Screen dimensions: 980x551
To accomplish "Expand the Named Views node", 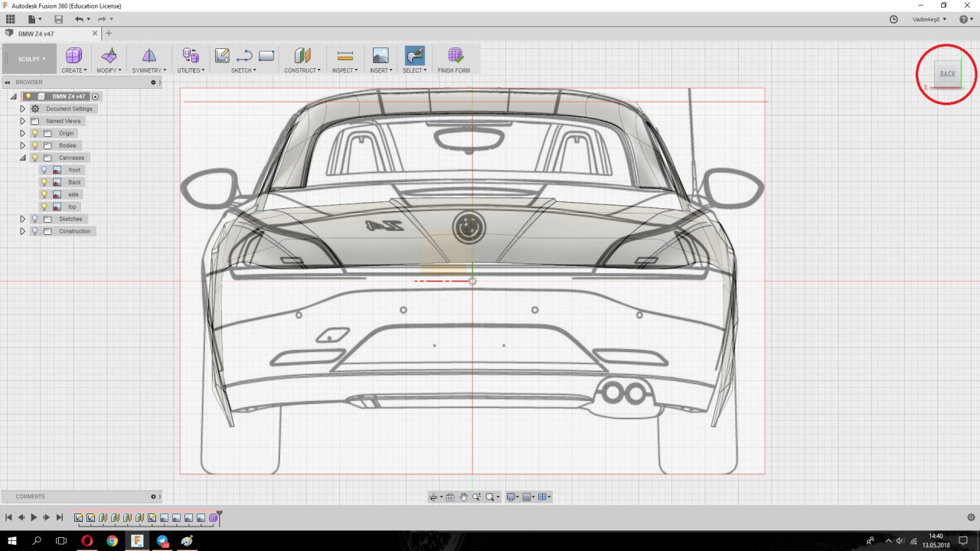I will tap(22, 121).
